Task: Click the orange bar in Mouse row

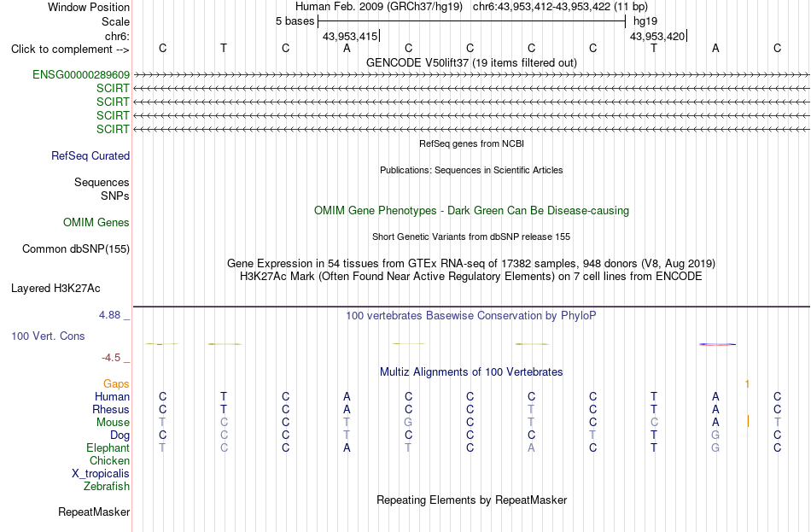Action: pyautogui.click(x=748, y=421)
